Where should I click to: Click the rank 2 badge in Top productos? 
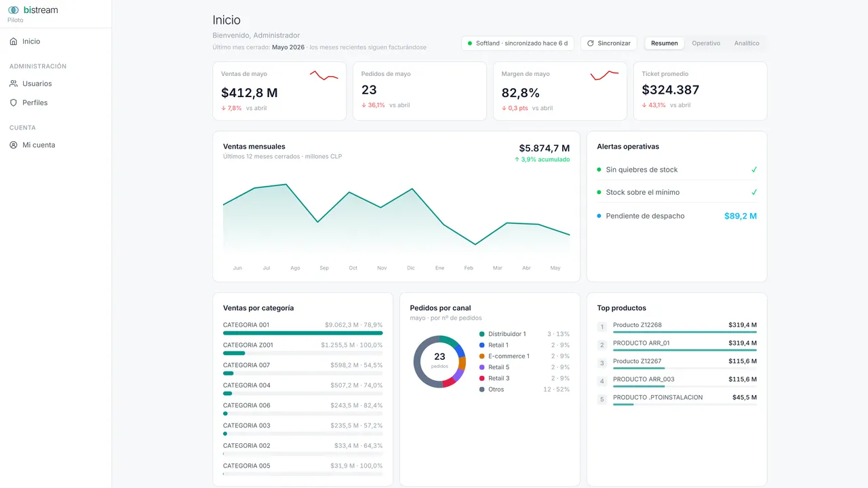[601, 345]
